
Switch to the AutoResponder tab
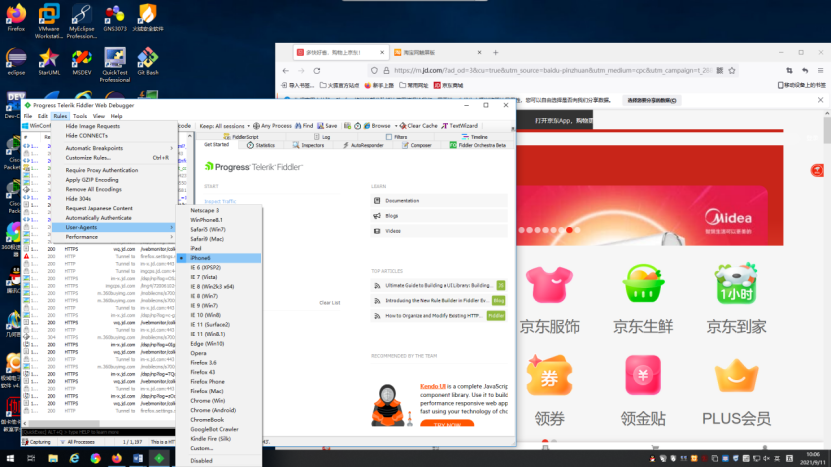[363, 145]
